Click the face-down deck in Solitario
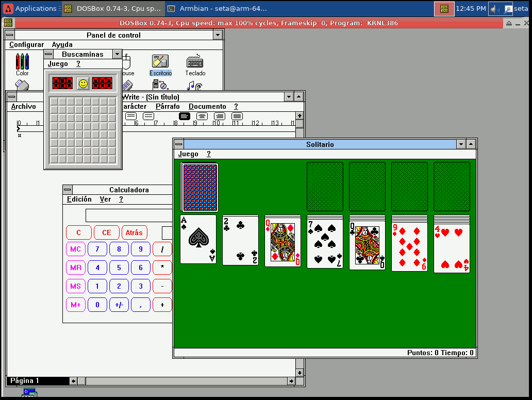 (x=199, y=187)
